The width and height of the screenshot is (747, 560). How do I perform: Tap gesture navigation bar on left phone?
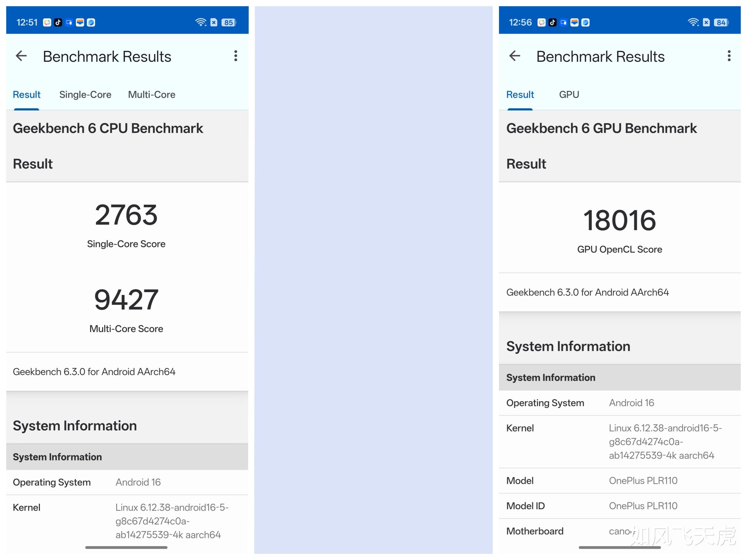(x=126, y=548)
